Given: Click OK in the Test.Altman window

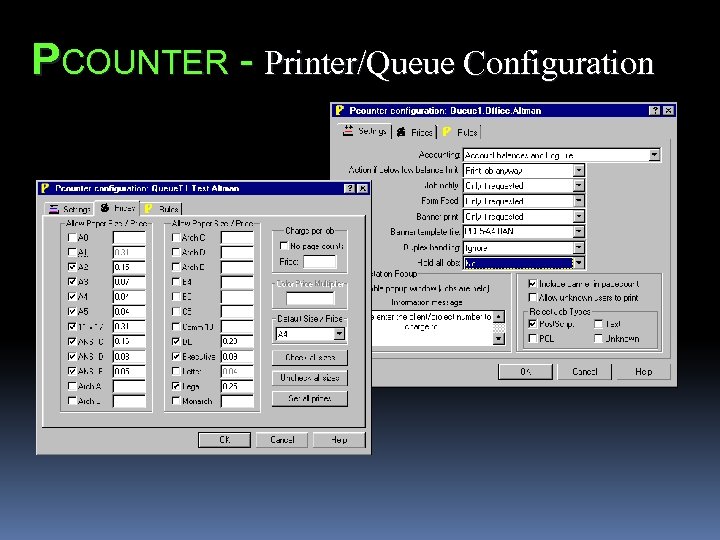Looking at the screenshot, I should (225, 440).
